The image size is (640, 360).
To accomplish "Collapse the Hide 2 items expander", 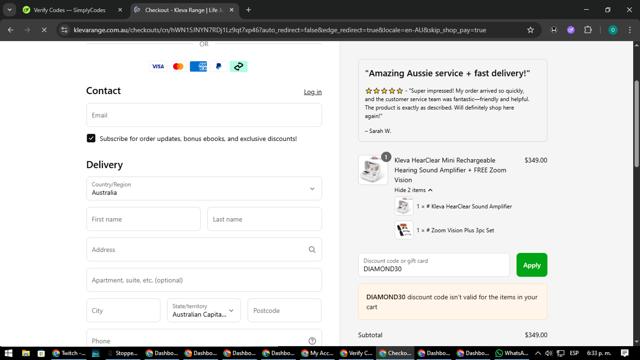I will [x=413, y=190].
